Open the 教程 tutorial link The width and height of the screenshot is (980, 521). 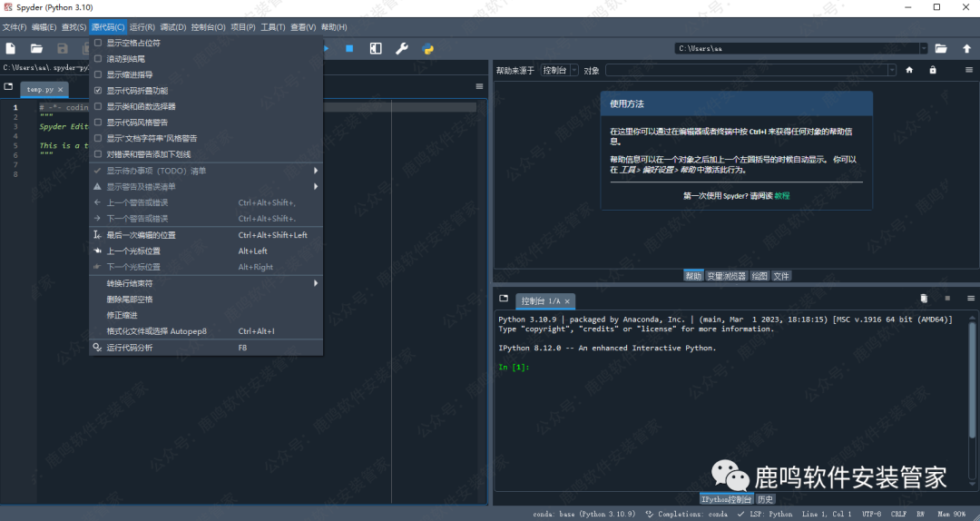pos(781,196)
